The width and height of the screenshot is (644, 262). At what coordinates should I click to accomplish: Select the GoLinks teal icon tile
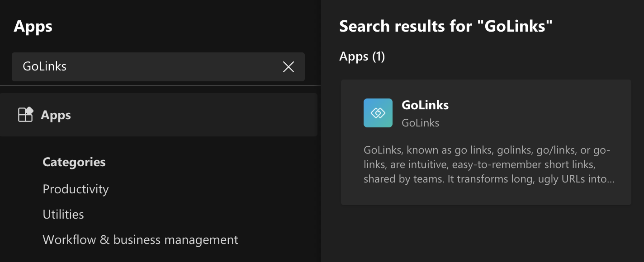(x=378, y=112)
